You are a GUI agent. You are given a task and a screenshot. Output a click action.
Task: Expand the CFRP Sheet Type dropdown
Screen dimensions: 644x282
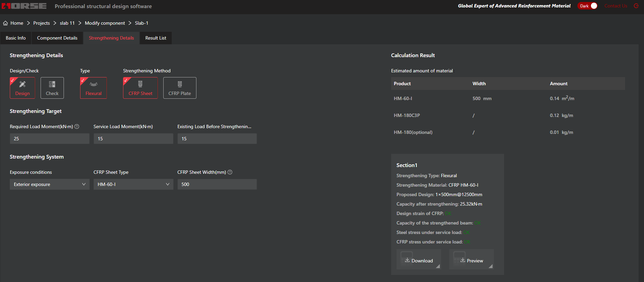[133, 184]
